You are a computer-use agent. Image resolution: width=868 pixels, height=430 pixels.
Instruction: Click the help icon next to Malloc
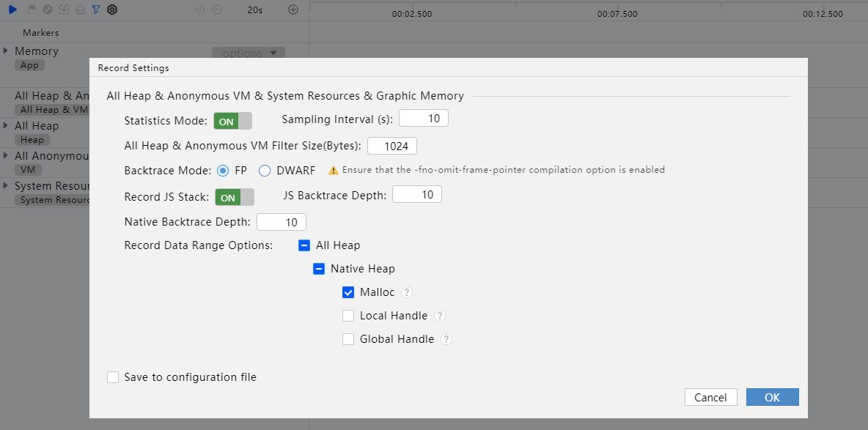click(x=407, y=292)
